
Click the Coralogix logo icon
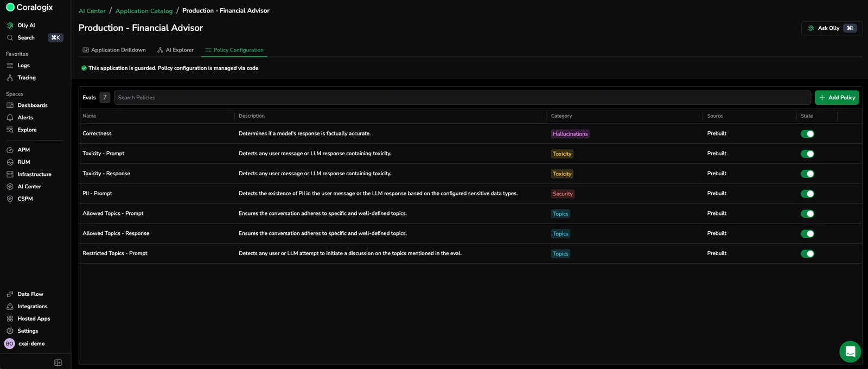click(10, 7)
